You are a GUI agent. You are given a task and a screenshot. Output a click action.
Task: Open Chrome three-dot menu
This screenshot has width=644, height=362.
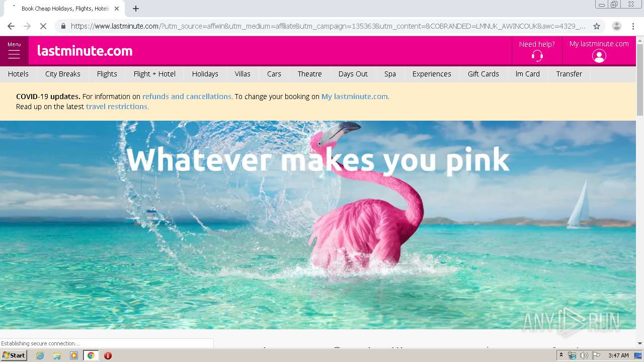[x=633, y=26]
